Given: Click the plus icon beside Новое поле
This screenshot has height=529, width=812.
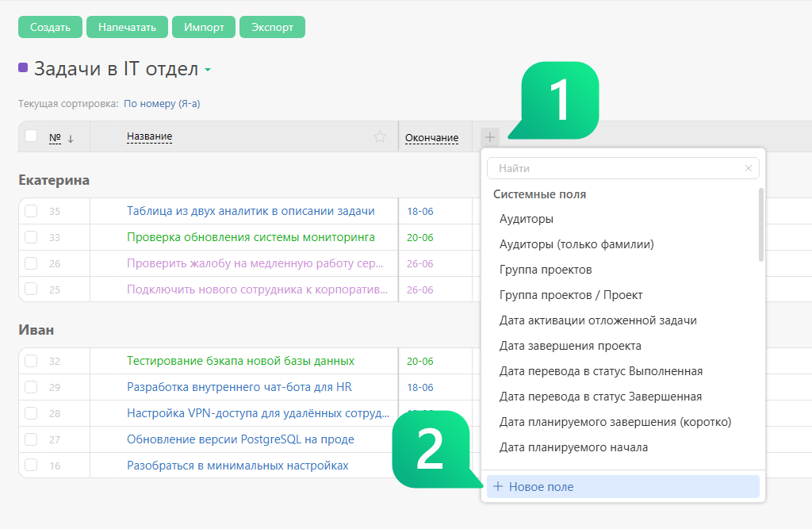Looking at the screenshot, I should pyautogui.click(x=498, y=486).
